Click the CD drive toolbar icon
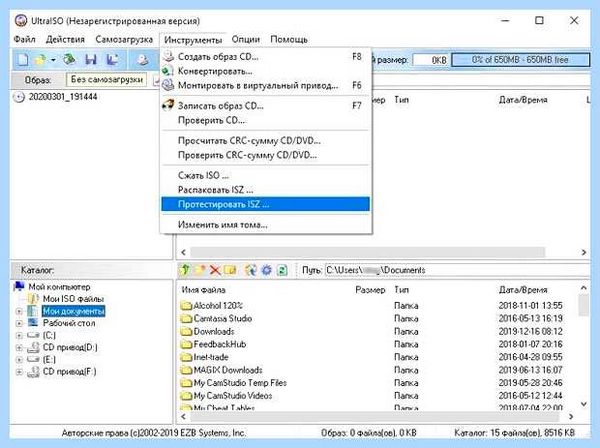The height and width of the screenshot is (448, 600). click(143, 60)
